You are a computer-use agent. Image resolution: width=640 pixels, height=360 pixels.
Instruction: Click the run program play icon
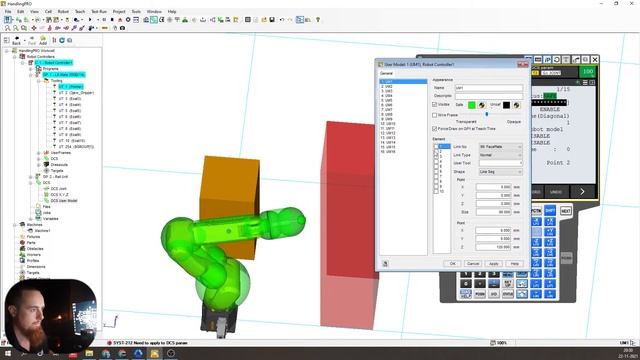(90, 20)
